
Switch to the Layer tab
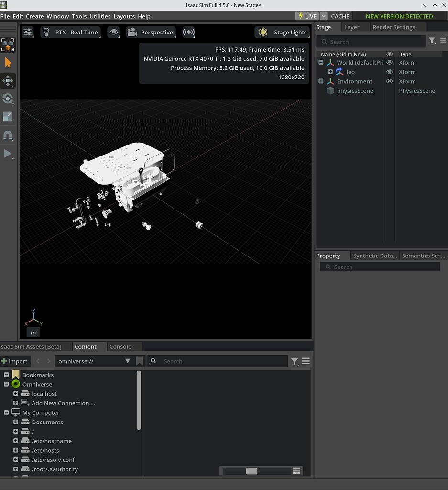pyautogui.click(x=352, y=27)
